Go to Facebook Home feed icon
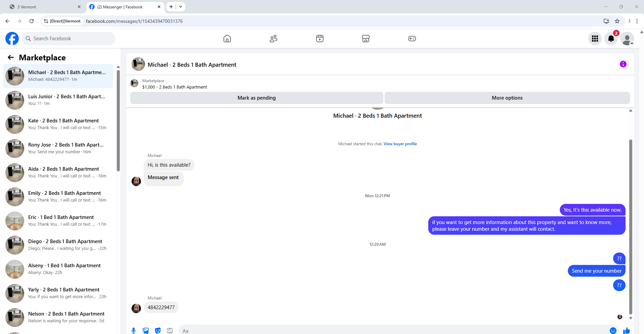 click(x=227, y=39)
